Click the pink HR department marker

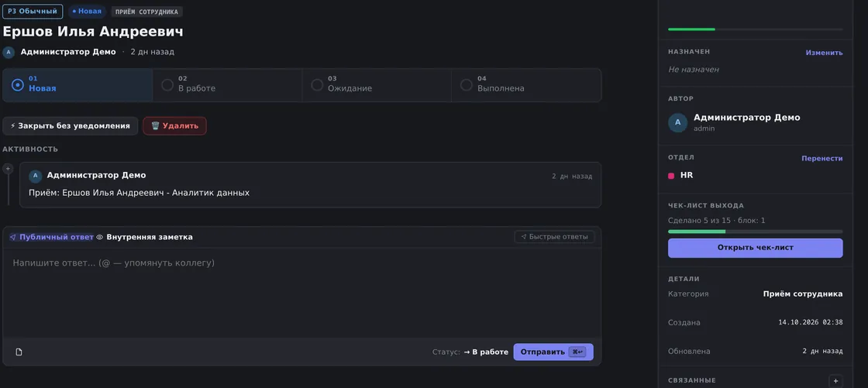[x=671, y=176]
